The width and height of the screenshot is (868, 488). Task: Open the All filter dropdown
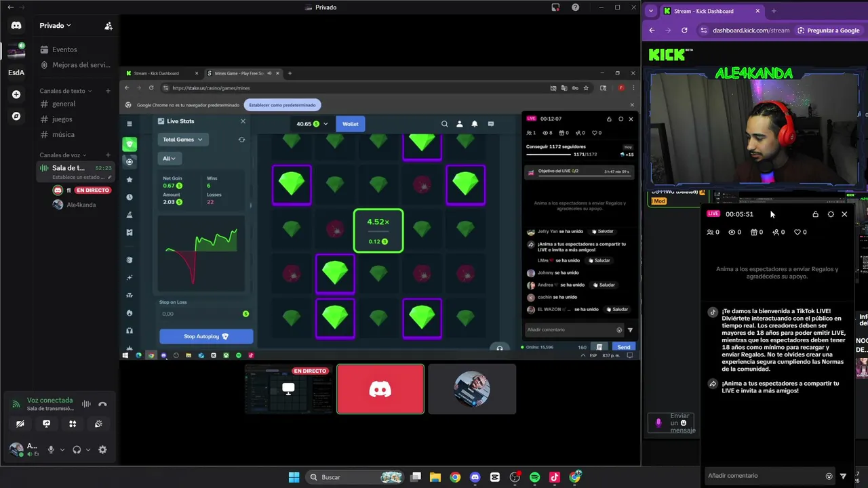169,159
